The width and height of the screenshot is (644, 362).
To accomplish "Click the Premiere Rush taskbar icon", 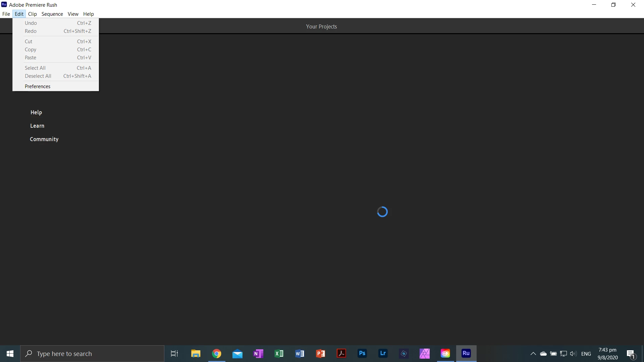I will [x=466, y=353].
